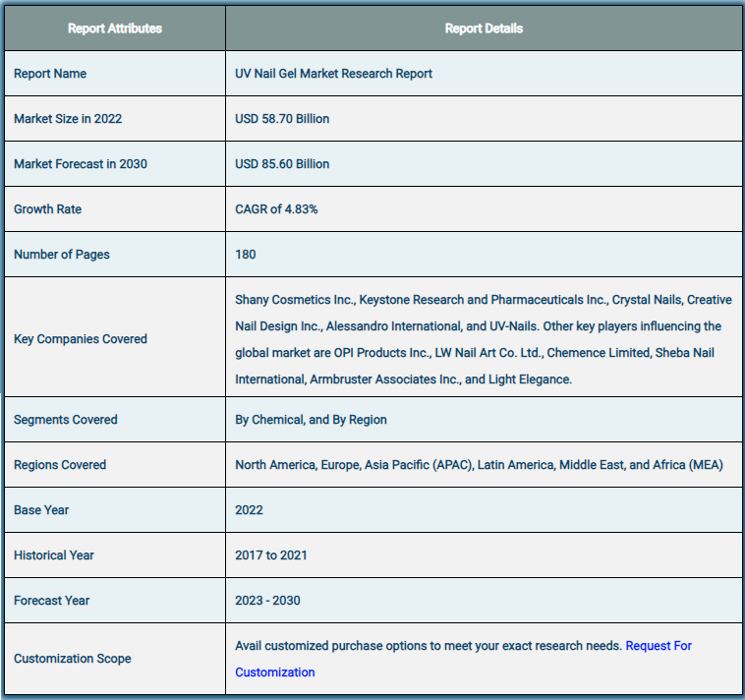The image size is (745, 700).
Task: Select the 180 pages value
Action: (x=245, y=255)
